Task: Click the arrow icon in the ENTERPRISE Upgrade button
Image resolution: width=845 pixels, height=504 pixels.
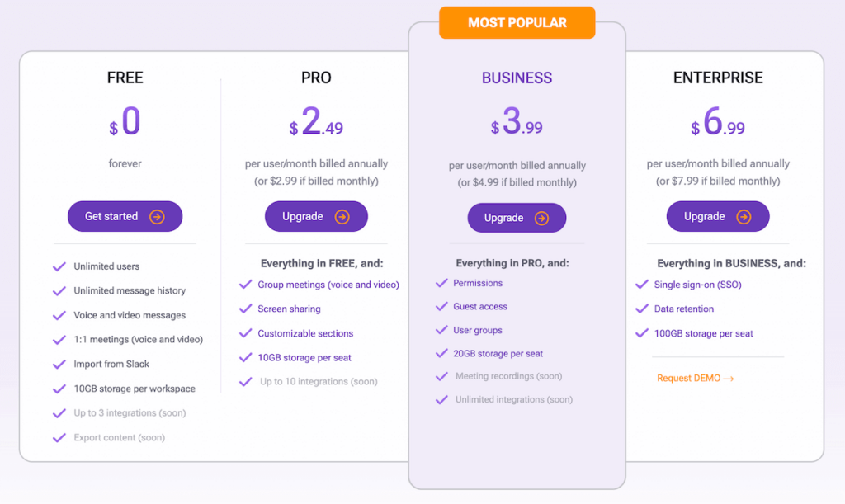Action: coord(744,216)
